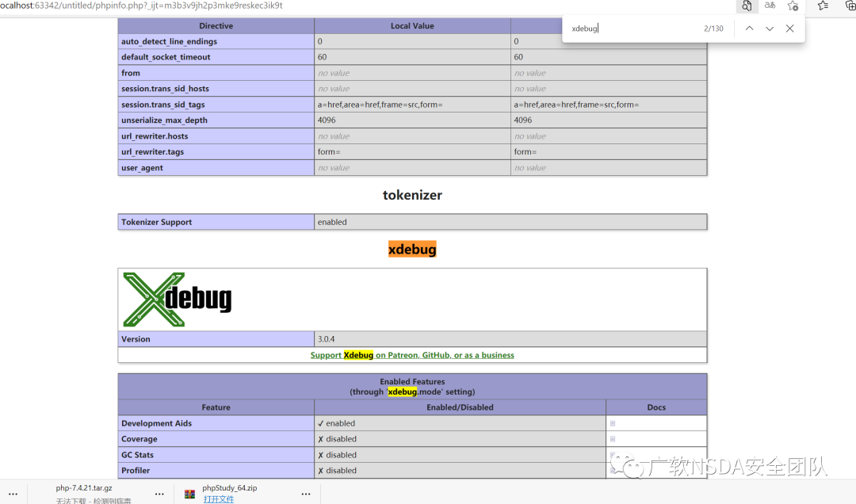
Task: Click the master value 4096 for unserialize_max_depth
Action: point(523,120)
